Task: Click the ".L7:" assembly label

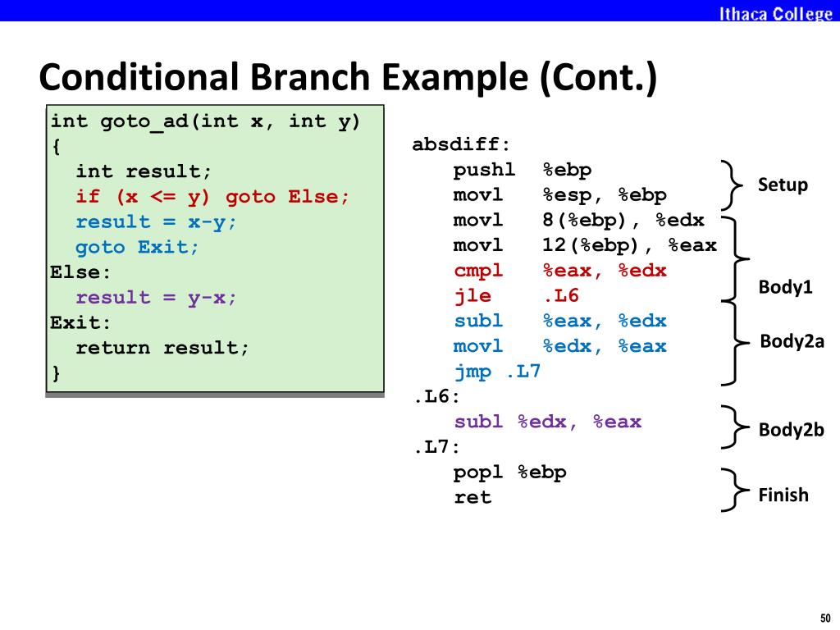Action: tap(436, 447)
